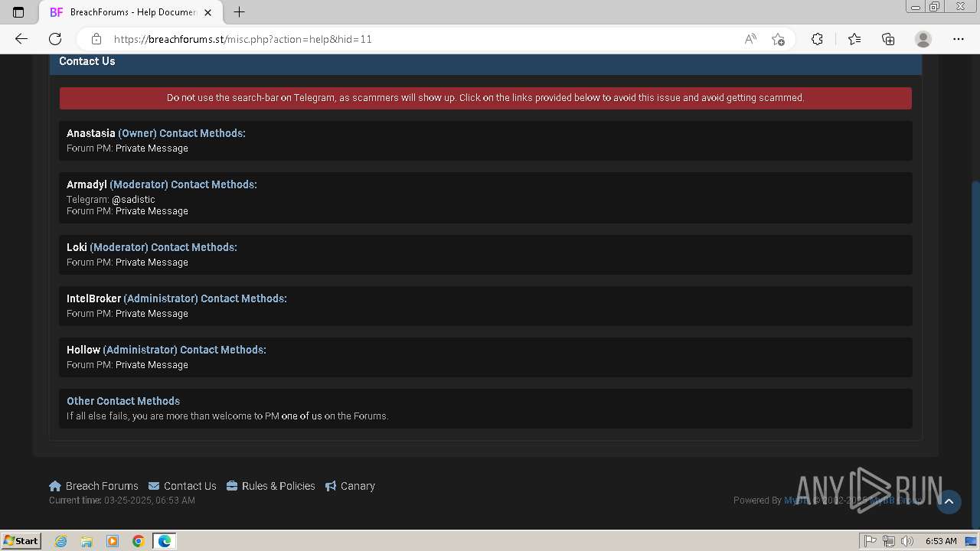Select Edge in the taskbar
The image size is (980, 551).
[x=165, y=541]
